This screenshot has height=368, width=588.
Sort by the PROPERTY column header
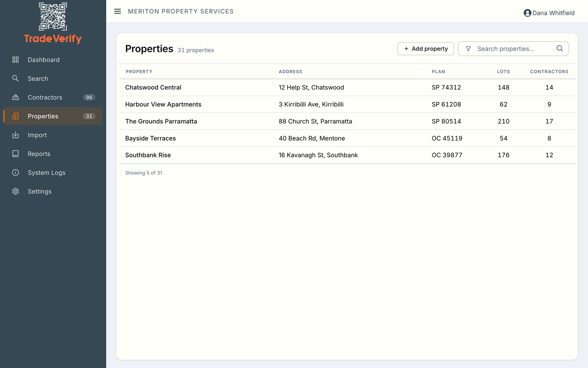139,72
